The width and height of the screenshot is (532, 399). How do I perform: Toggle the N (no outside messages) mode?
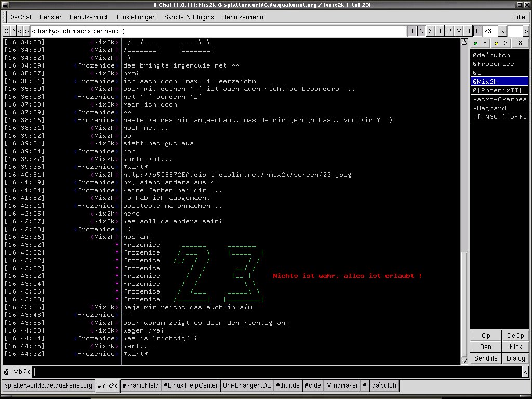click(421, 31)
